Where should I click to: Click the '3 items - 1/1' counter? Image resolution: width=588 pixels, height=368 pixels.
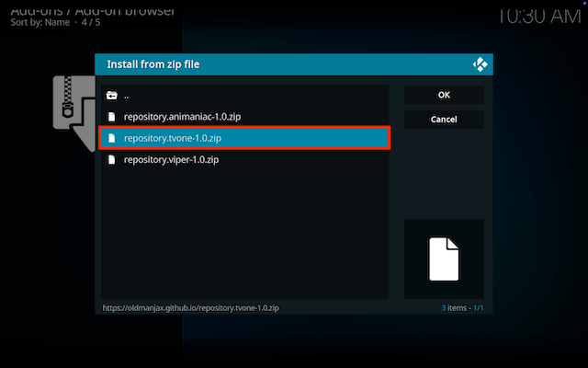click(x=462, y=308)
